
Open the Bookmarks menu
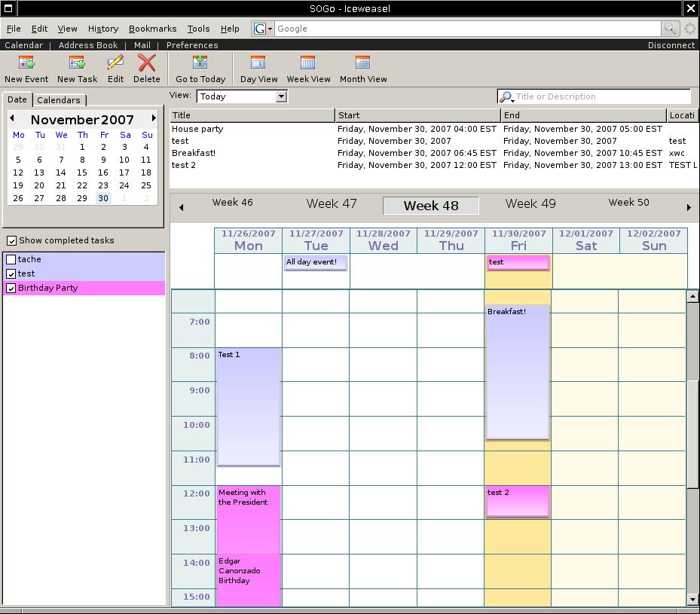[x=152, y=29]
